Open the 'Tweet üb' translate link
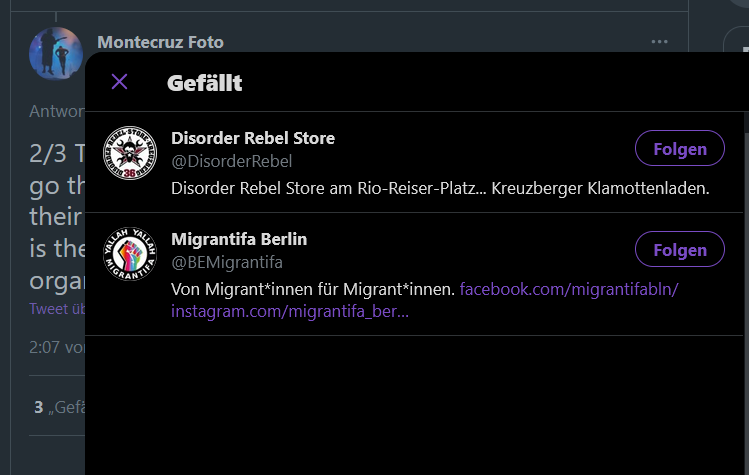 [x=57, y=309]
